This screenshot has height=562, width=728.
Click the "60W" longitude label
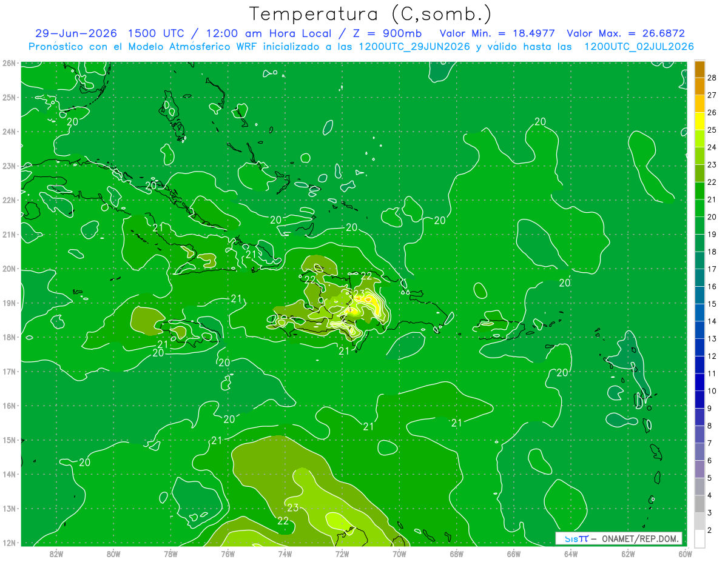(685, 554)
